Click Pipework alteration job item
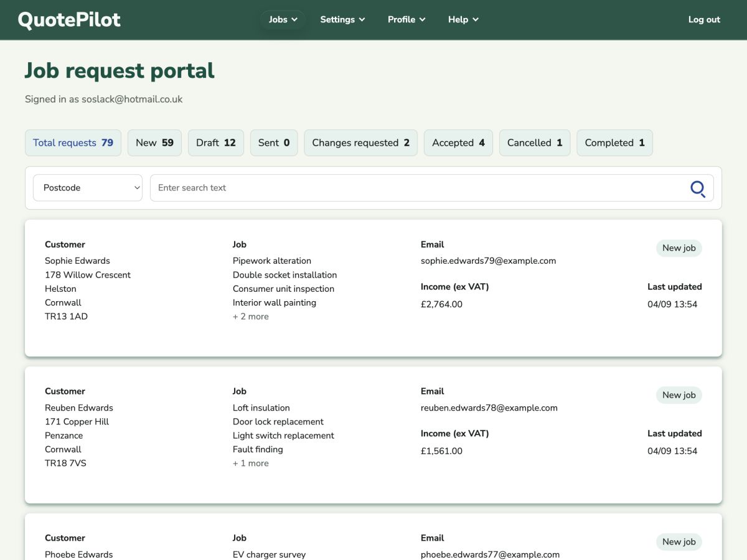This screenshot has width=747, height=560. (x=272, y=261)
